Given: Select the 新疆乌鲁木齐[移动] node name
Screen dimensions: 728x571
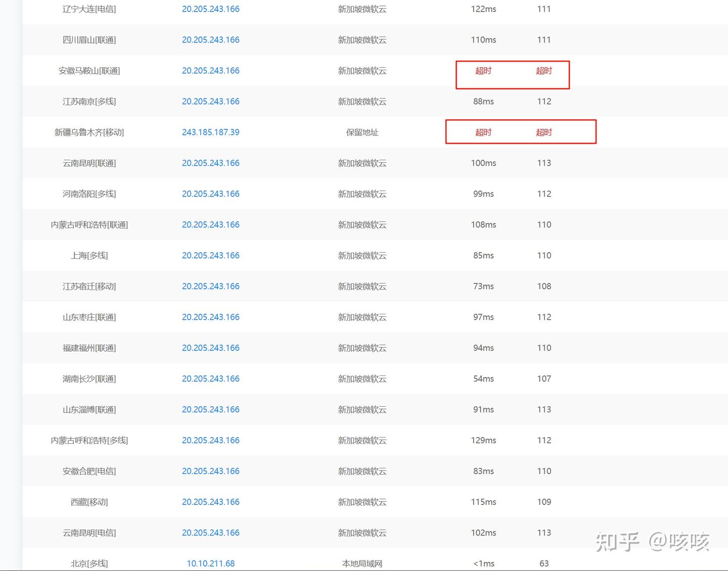Looking at the screenshot, I should (89, 132).
